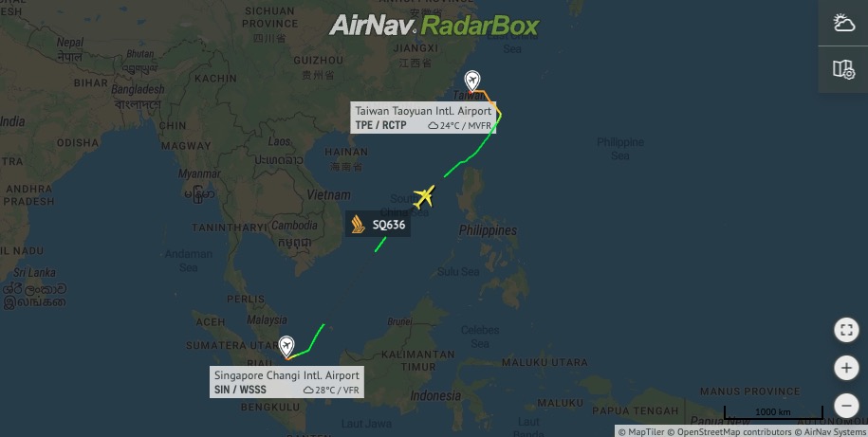The height and width of the screenshot is (437, 868).
Task: Toggle fullscreen map view
Action: [x=846, y=330]
